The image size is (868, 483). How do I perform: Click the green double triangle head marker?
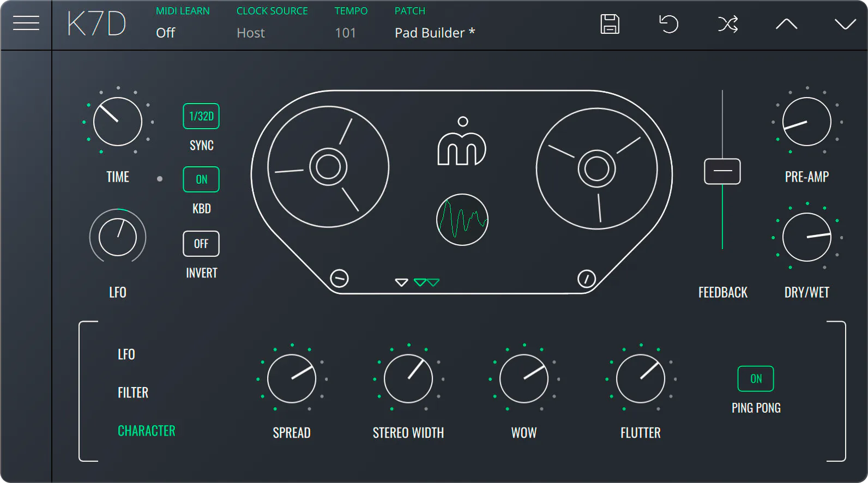(426, 282)
